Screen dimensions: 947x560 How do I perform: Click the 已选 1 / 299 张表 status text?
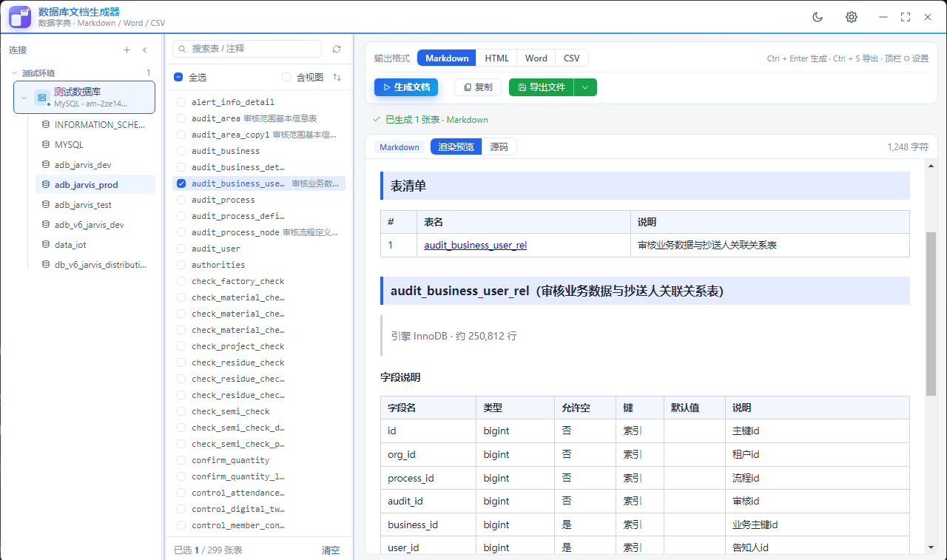coord(208,550)
